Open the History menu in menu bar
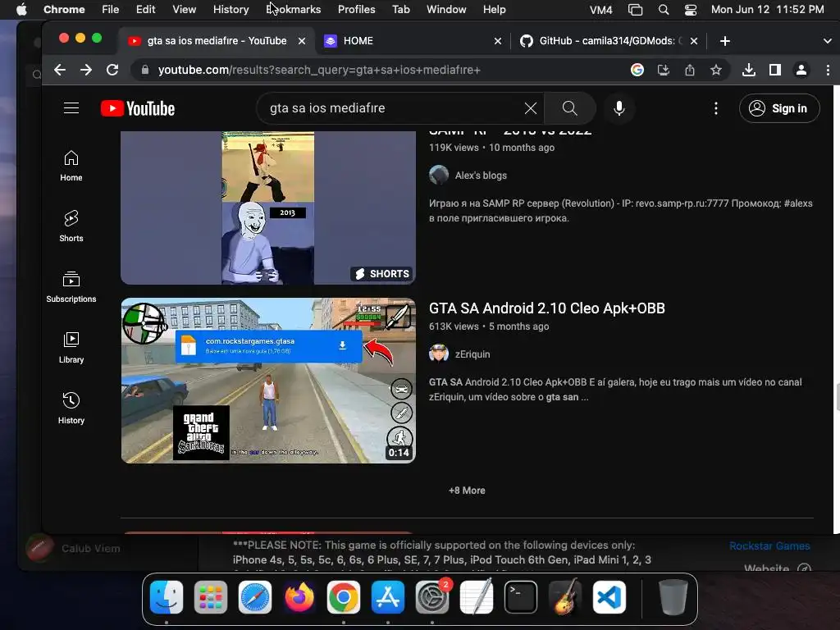 tap(231, 9)
